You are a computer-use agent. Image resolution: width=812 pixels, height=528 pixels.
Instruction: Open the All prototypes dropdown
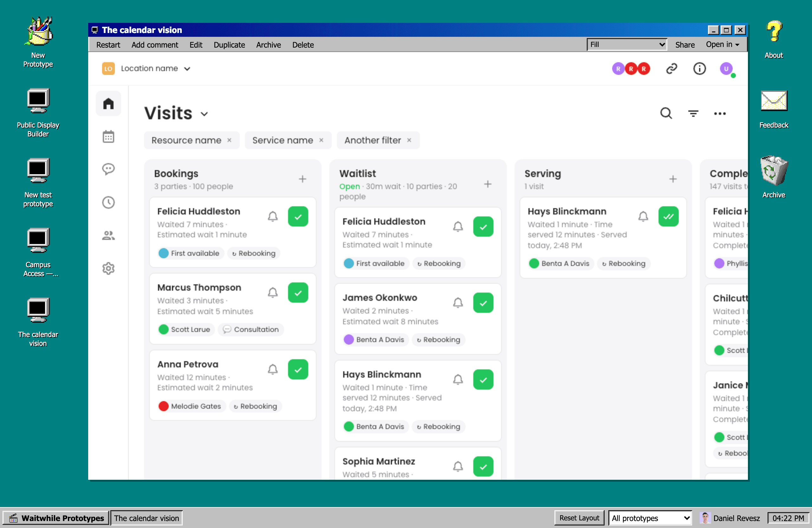tap(650, 518)
